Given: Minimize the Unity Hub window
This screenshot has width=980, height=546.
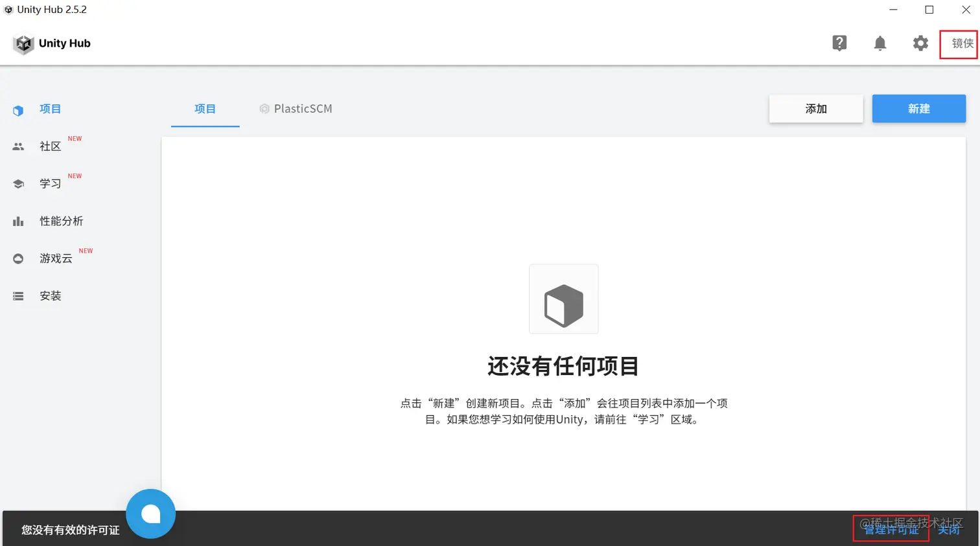Looking at the screenshot, I should (893, 10).
